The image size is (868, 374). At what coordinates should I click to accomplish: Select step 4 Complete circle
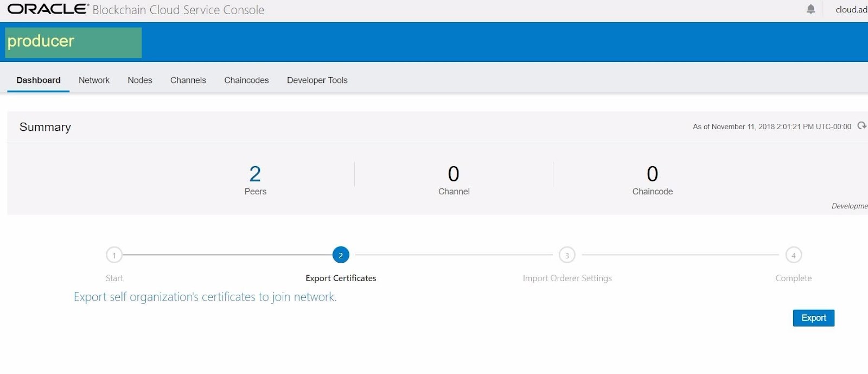tap(794, 255)
